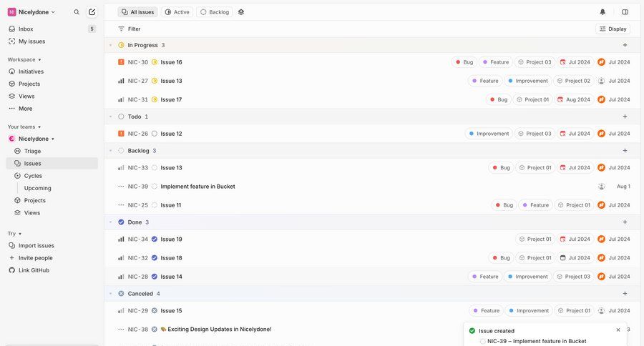Open the assignee avatar on NIC-30 row
The image size is (644, 346).
601,62
